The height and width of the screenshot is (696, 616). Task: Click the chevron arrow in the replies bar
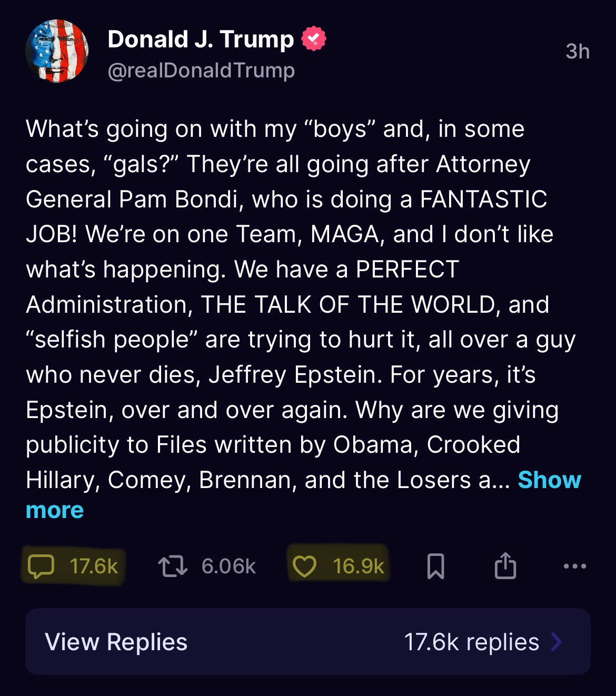click(557, 642)
